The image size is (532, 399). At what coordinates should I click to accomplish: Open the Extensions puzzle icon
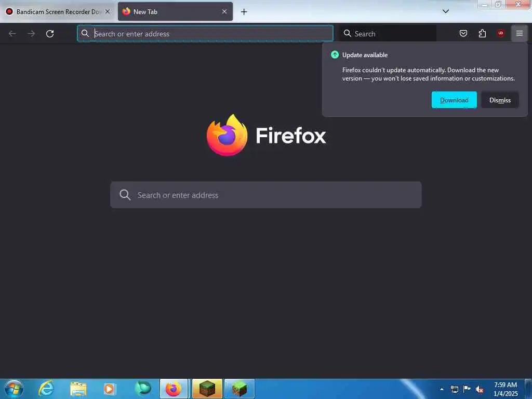coord(482,33)
